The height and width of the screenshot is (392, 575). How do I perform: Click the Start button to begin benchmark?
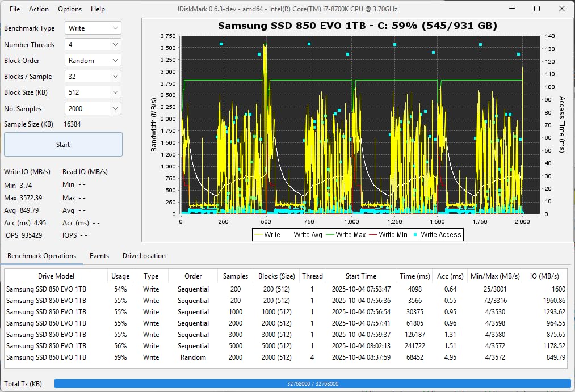[x=62, y=144]
